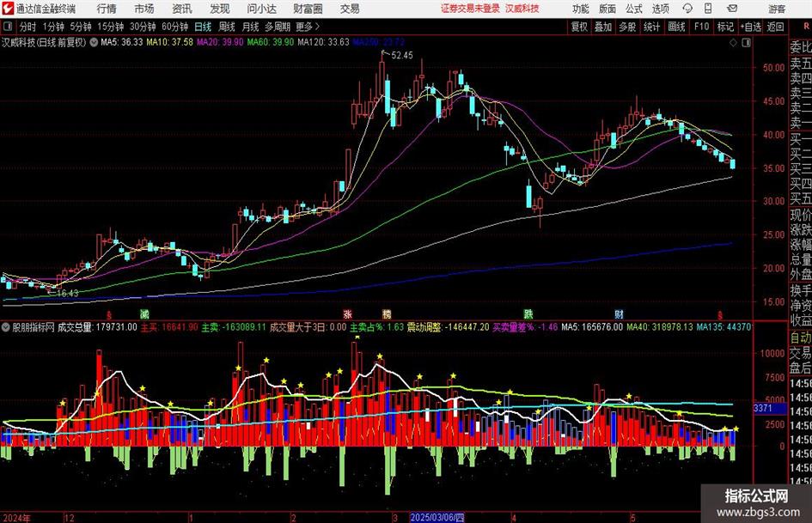Screen dimensions: 812x523
Task: Click the 通达信 red logo icon
Action: coord(8,9)
